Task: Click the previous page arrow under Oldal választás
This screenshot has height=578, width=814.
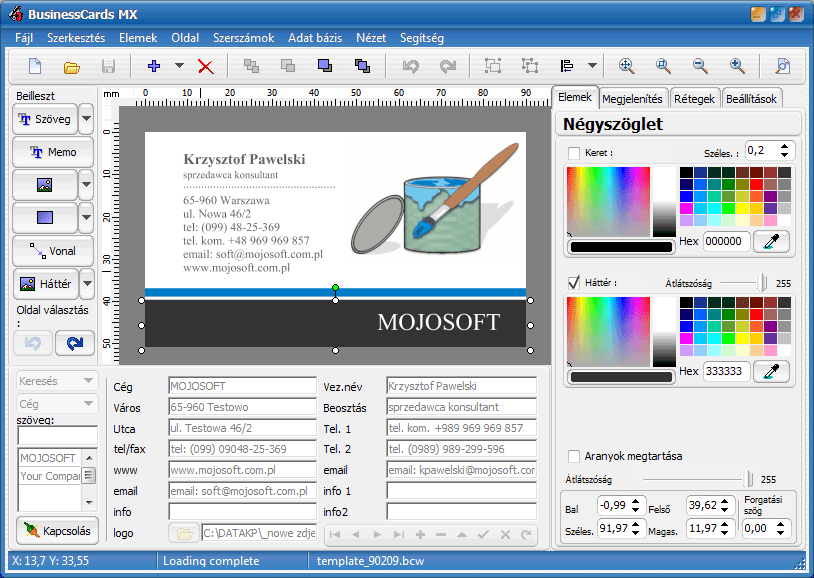Action: point(33,343)
